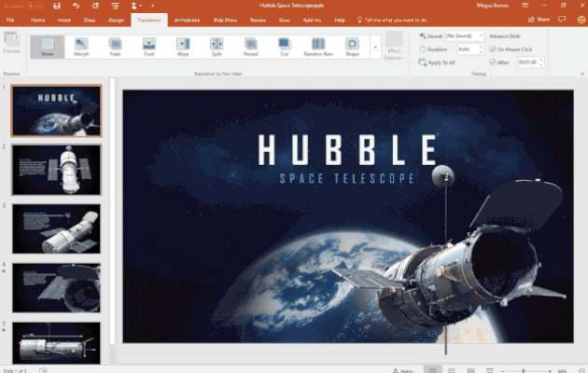Switch to Slide Sorter view icon
The image size is (588, 373).
[452, 370]
